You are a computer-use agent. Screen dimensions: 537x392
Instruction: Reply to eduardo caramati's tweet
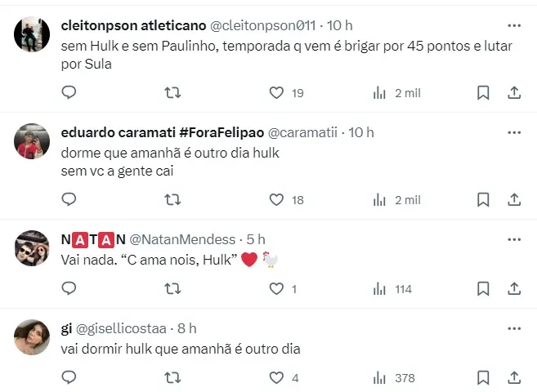click(69, 199)
